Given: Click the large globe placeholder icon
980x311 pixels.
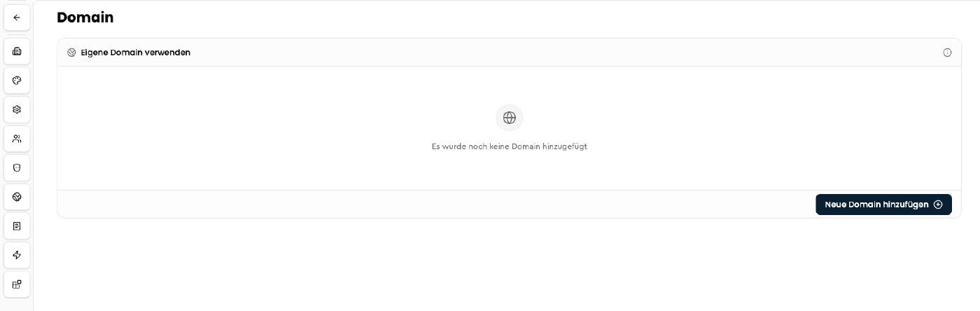Looking at the screenshot, I should 510,118.
